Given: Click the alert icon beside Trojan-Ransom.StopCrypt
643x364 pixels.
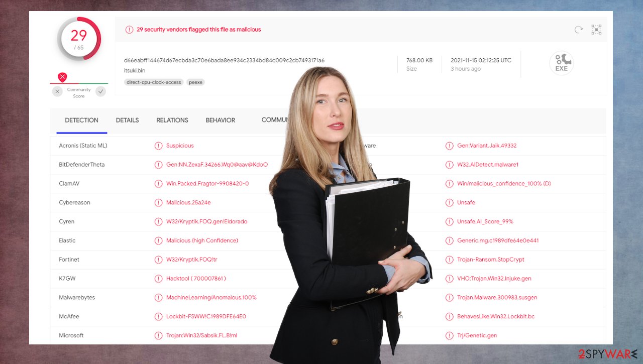Looking at the screenshot, I should (449, 260).
